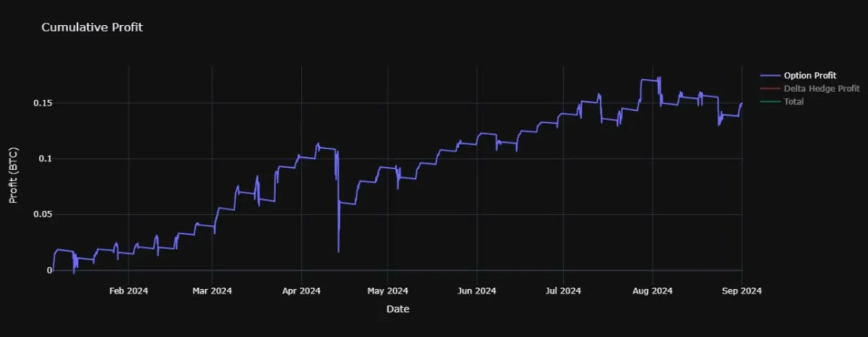Click the Total green line swatch
868x337 pixels.
[x=770, y=102]
